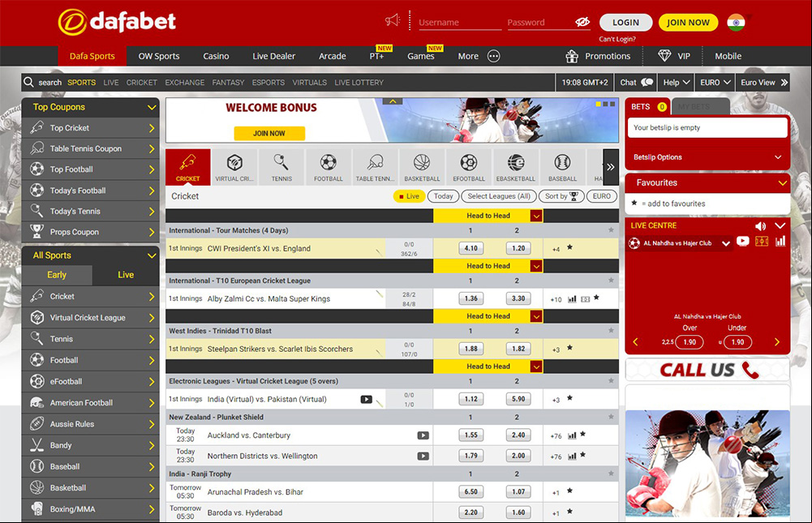812x523 pixels.
Task: Click the search magnifier icon
Action: pyautogui.click(x=28, y=83)
